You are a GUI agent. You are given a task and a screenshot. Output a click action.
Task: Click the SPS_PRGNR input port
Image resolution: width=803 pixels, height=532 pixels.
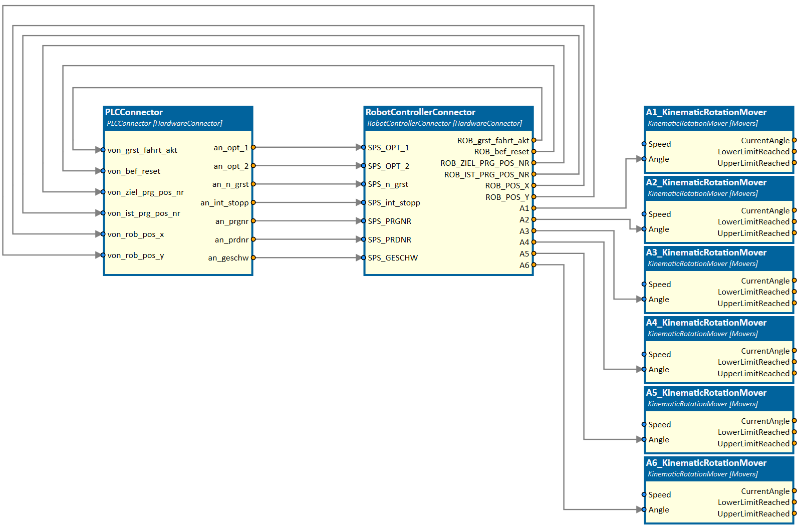point(364,221)
